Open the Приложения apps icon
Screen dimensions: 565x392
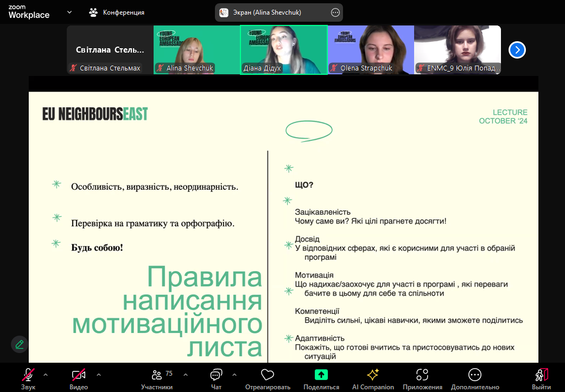(x=422, y=375)
